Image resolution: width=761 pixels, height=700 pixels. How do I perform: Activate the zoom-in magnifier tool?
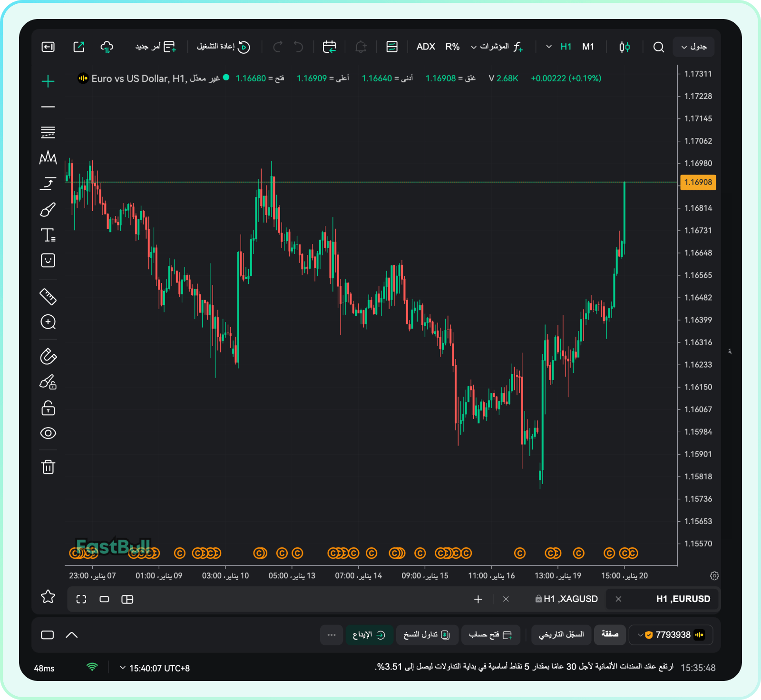coord(48,322)
